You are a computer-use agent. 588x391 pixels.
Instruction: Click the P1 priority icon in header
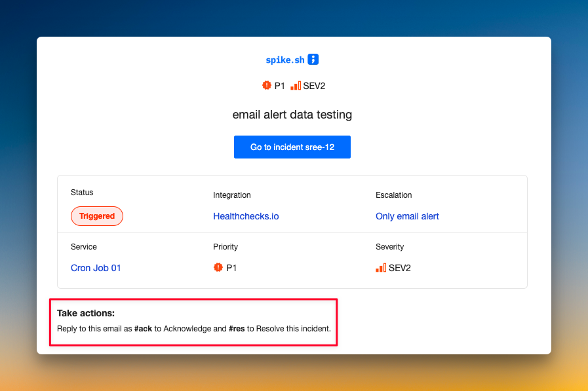click(267, 85)
